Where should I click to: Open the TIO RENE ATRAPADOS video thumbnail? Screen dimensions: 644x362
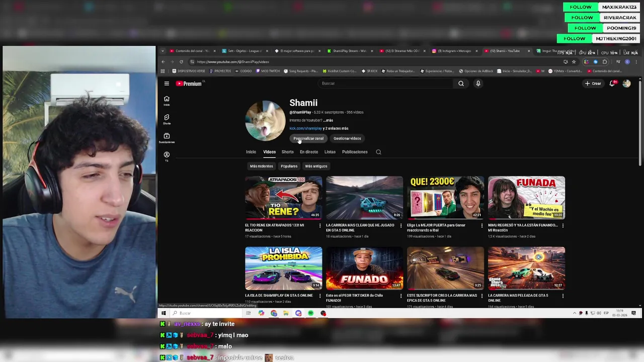[283, 198]
